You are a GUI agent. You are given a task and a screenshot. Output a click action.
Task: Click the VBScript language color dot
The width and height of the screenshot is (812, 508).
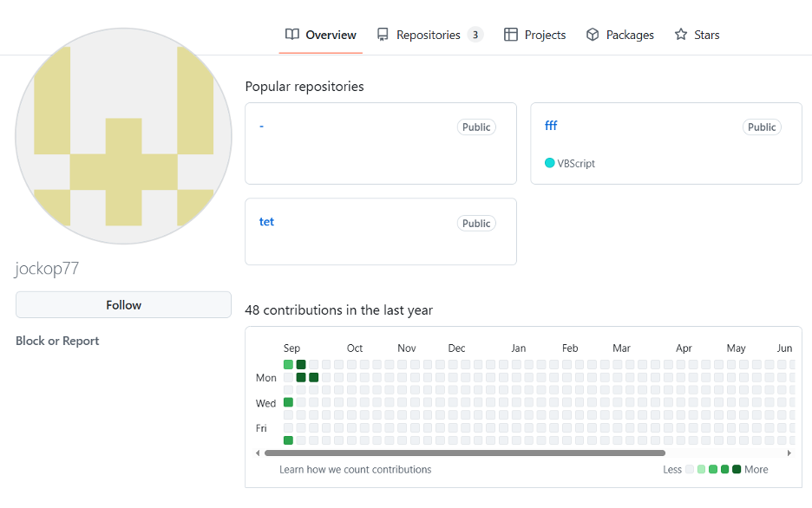pyautogui.click(x=549, y=163)
